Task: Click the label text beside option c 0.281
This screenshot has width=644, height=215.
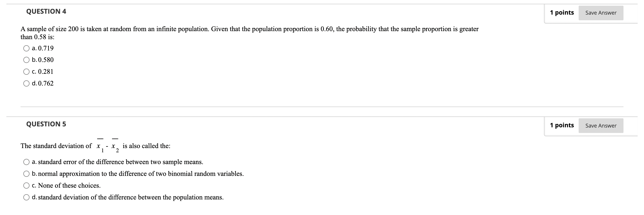Action: click(x=42, y=71)
